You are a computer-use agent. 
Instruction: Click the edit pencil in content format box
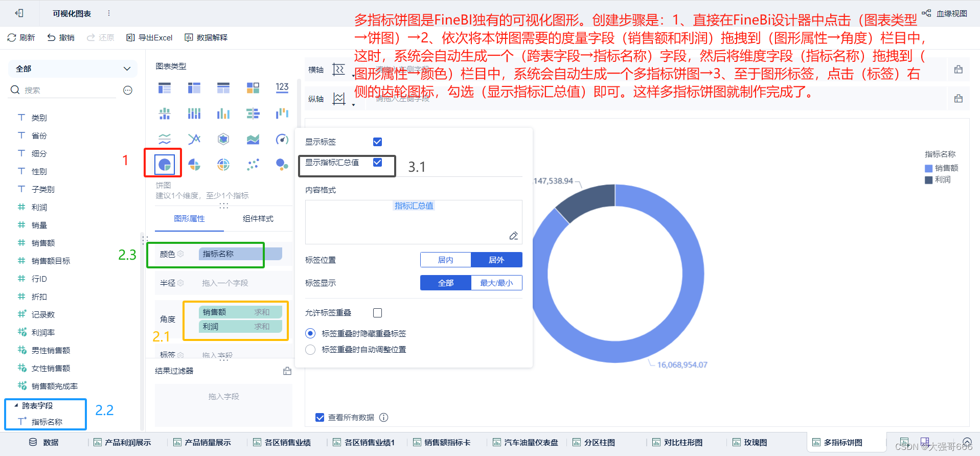click(x=514, y=236)
